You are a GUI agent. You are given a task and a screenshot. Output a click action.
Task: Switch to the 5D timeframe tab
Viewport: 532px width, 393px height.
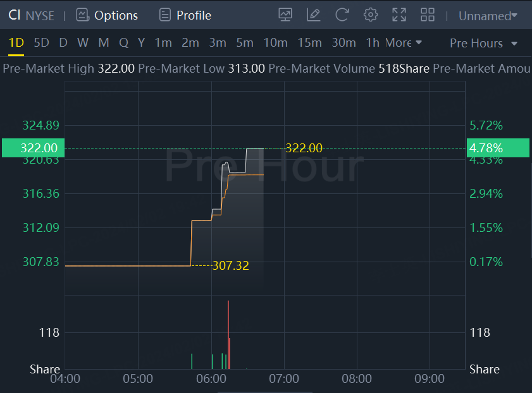[x=41, y=43]
